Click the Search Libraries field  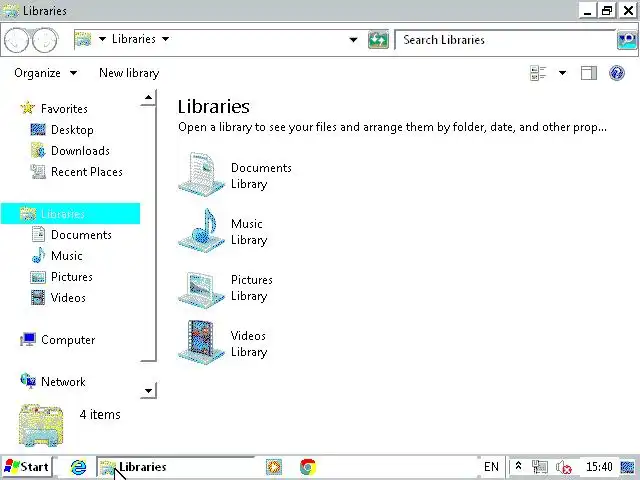pyautogui.click(x=505, y=40)
